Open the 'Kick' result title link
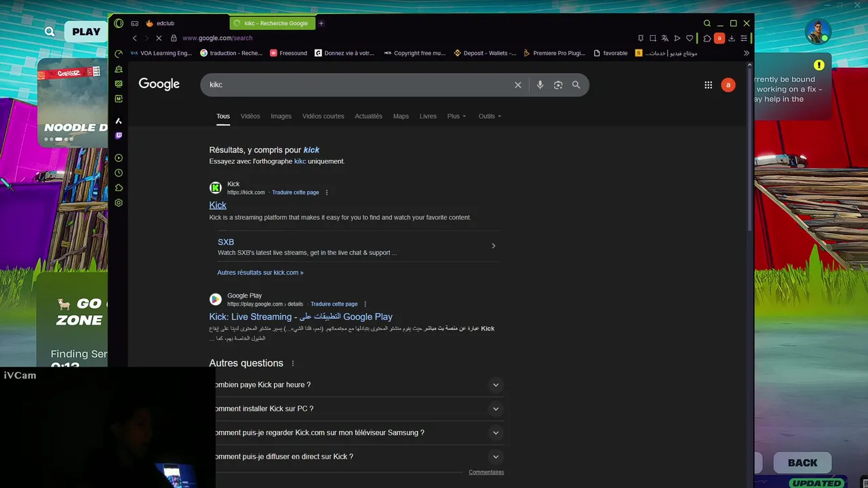The height and width of the screenshot is (488, 868). (x=218, y=205)
